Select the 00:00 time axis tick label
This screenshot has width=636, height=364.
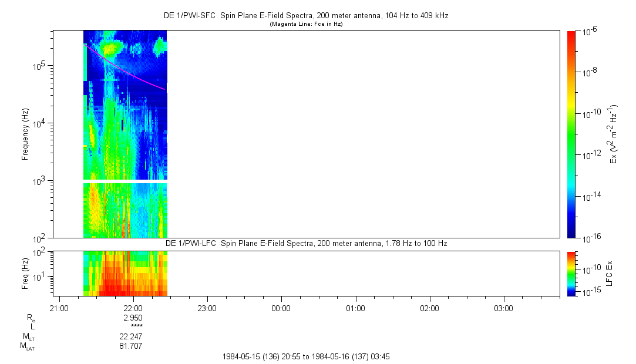click(x=281, y=308)
